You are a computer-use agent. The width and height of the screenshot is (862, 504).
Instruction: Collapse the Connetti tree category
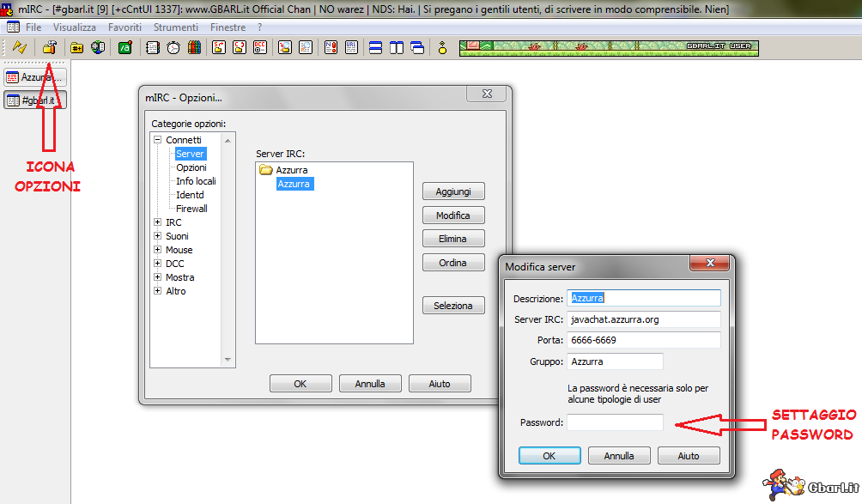tap(157, 140)
